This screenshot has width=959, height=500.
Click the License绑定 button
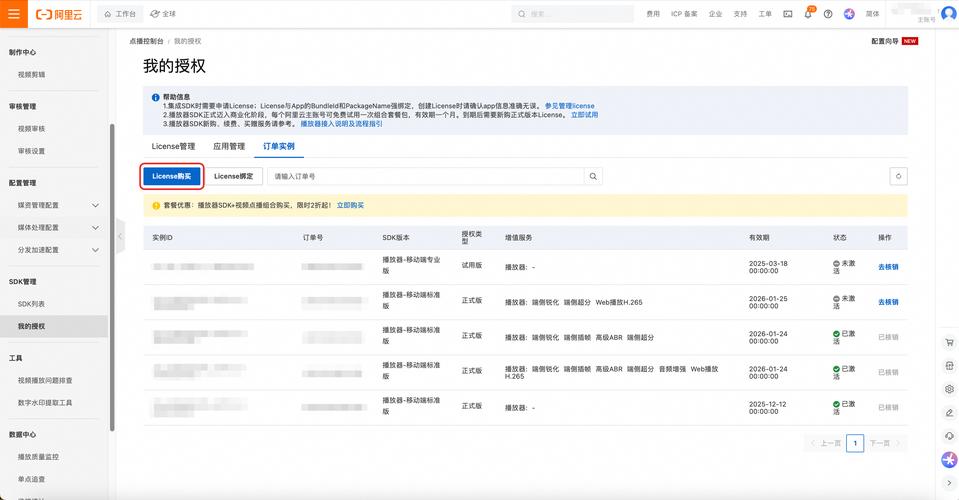tap(234, 176)
